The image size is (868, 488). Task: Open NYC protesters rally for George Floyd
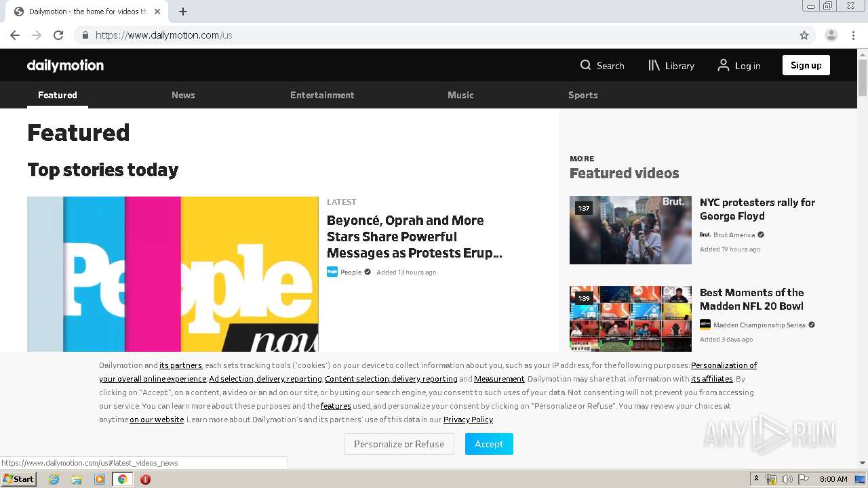tap(757, 209)
